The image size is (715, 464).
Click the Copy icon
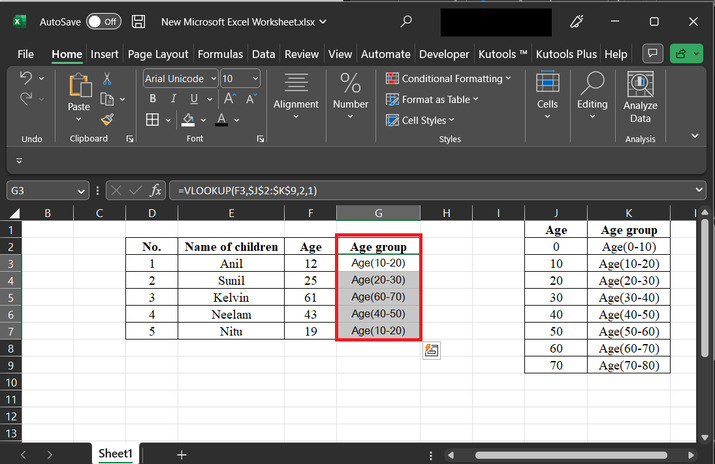(x=107, y=99)
